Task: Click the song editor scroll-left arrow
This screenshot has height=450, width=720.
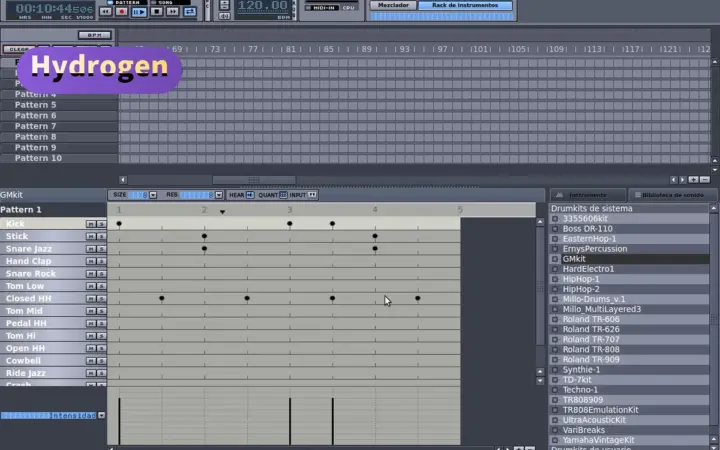Action: 123,180
